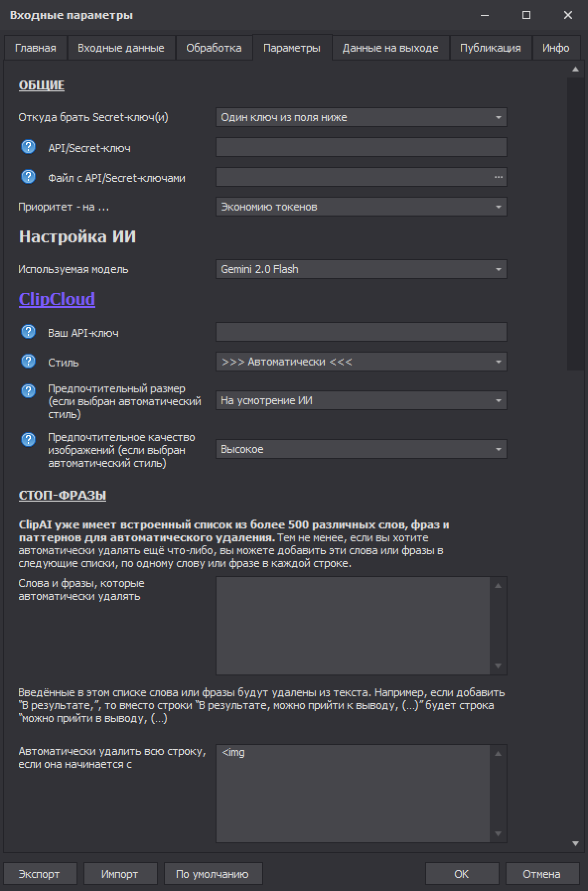This screenshot has height=891, width=588.
Task: Click help icon for Предпочтительное качество изображений
Action: click(28, 440)
